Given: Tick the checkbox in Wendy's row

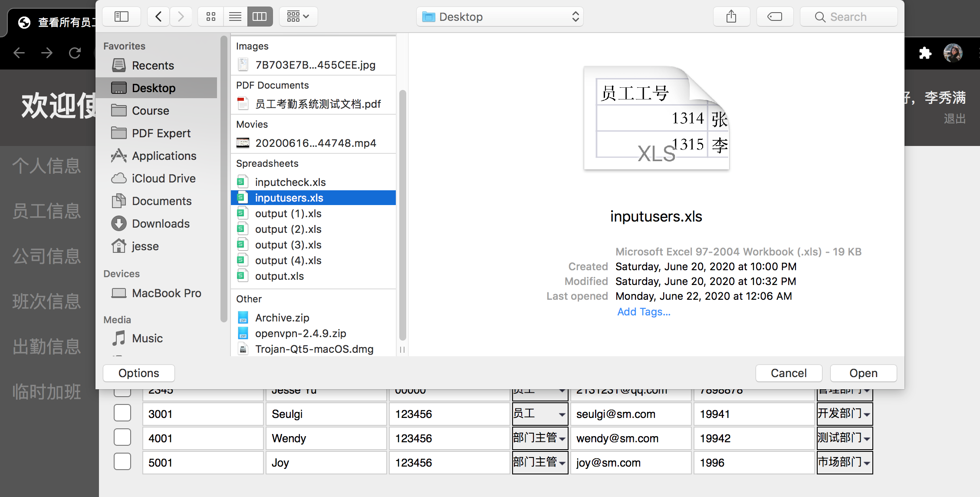Looking at the screenshot, I should click(x=122, y=437).
